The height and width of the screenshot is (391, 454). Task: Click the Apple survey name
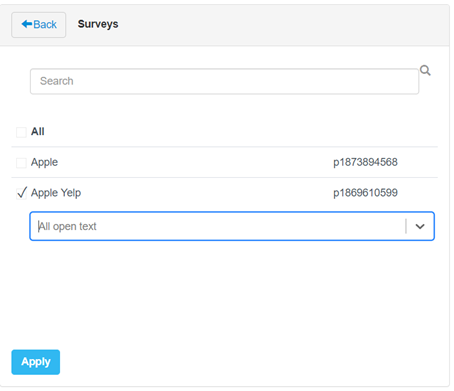click(x=44, y=162)
